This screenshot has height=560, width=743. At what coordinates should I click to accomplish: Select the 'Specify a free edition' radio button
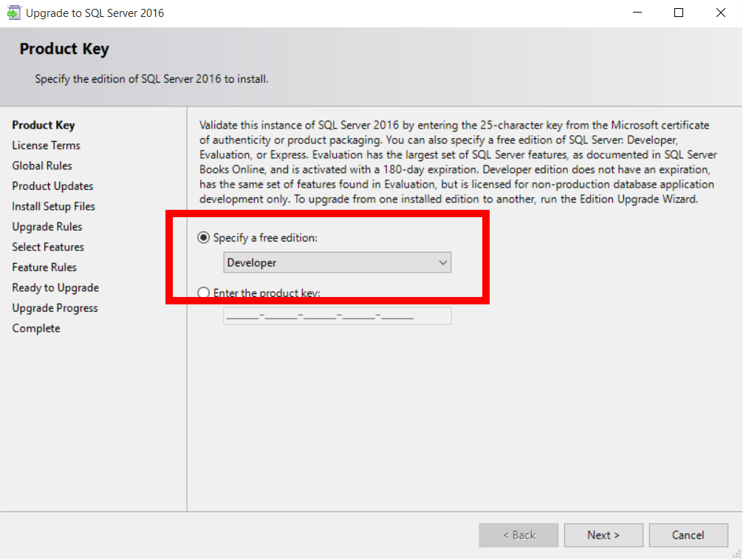(x=204, y=238)
